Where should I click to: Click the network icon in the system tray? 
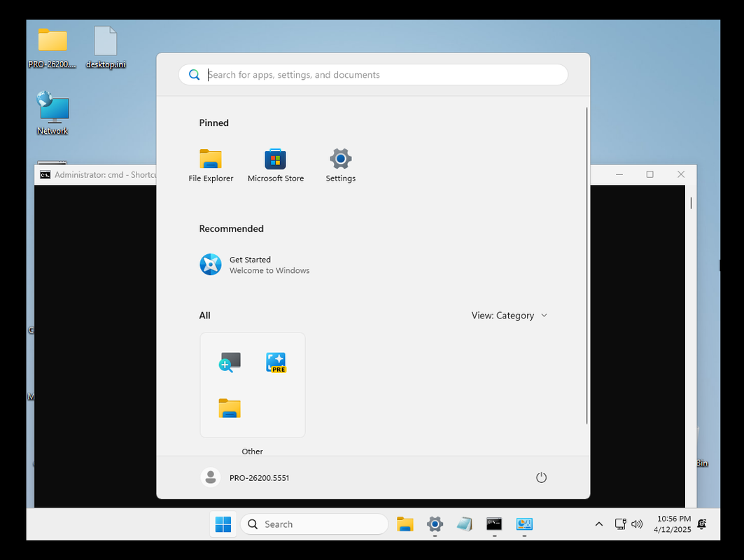620,524
